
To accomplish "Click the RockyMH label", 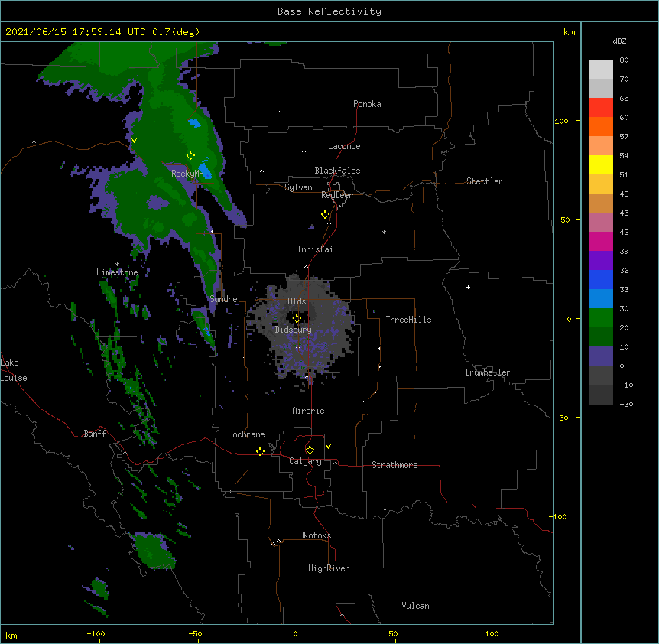I will coord(187,173).
